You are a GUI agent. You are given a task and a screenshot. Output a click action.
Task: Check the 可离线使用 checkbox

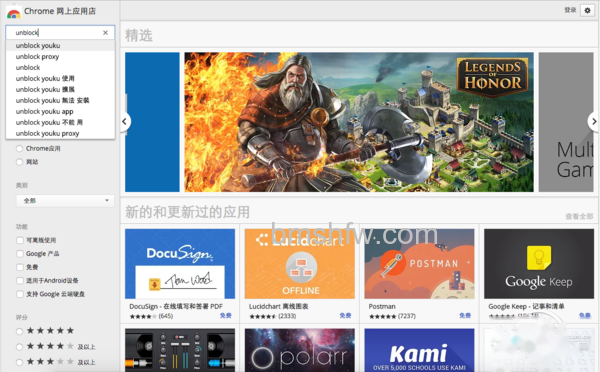coord(20,240)
